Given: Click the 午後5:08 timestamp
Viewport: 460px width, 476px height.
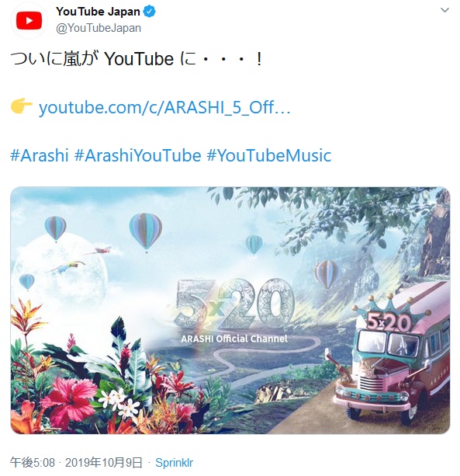Looking at the screenshot, I should click(x=33, y=463).
